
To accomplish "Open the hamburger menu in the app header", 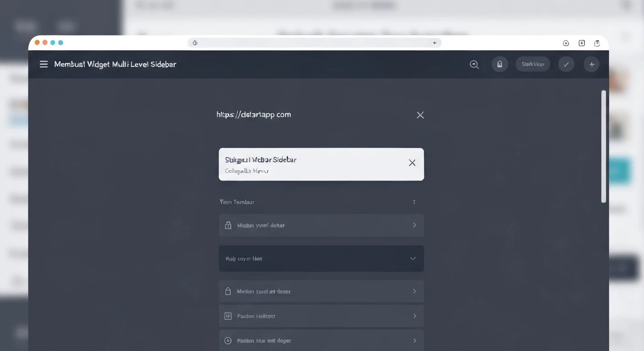I will 43,64.
